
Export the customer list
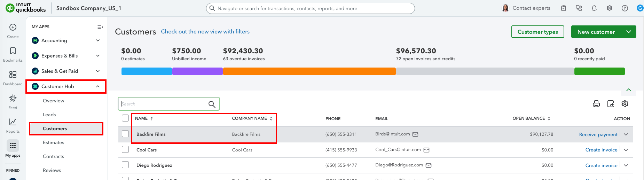(611, 104)
